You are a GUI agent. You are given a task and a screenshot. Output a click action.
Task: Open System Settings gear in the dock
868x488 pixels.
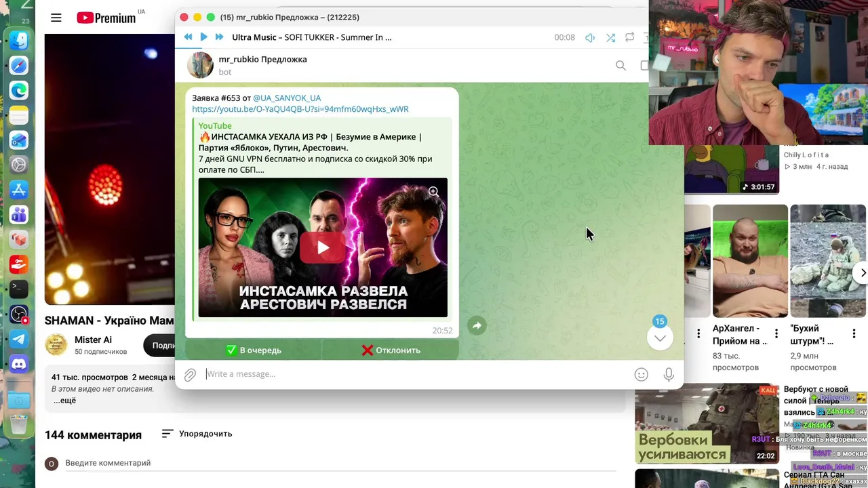[19, 165]
